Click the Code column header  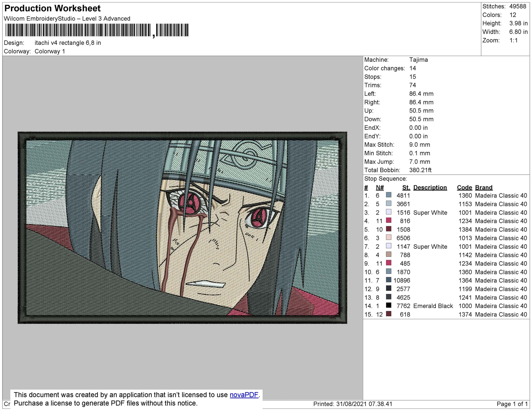464,187
